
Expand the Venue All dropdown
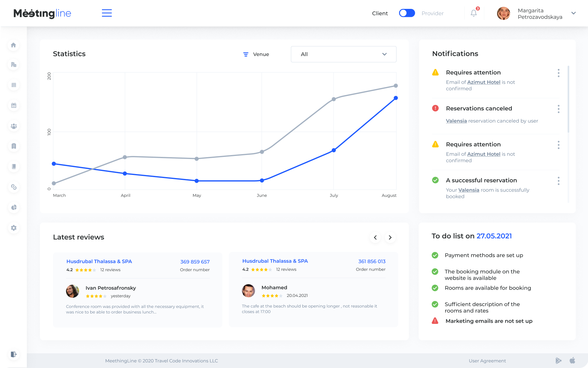pyautogui.click(x=343, y=54)
